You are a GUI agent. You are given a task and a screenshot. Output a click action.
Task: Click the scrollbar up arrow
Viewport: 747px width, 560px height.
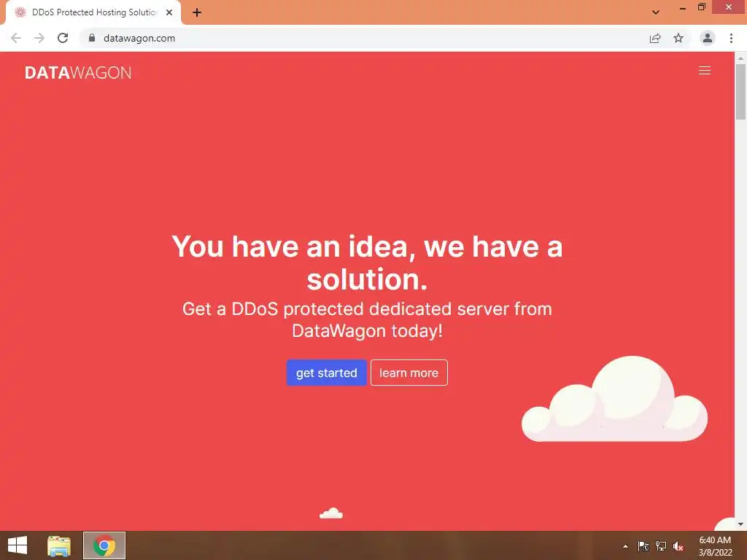tap(740, 58)
